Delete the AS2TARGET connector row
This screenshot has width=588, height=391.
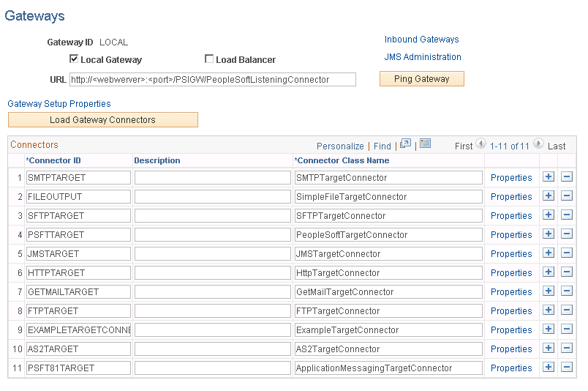click(567, 349)
